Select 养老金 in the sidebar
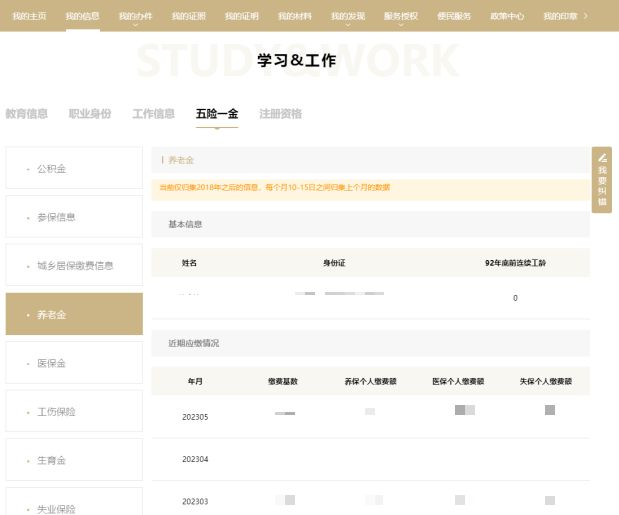The width and height of the screenshot is (619, 515). [x=74, y=314]
